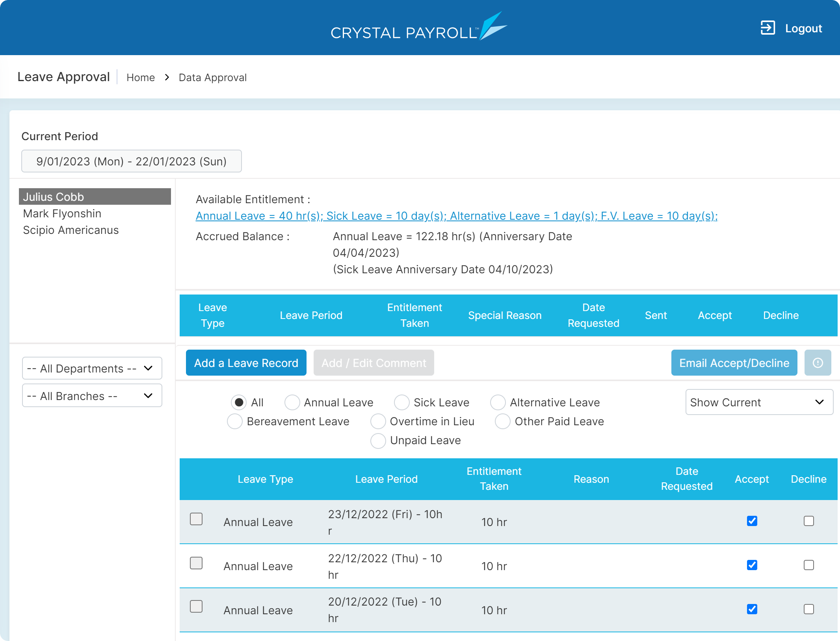This screenshot has width=840, height=641.
Task: Select employee Scipio Americanus from the list
Action: pos(71,230)
